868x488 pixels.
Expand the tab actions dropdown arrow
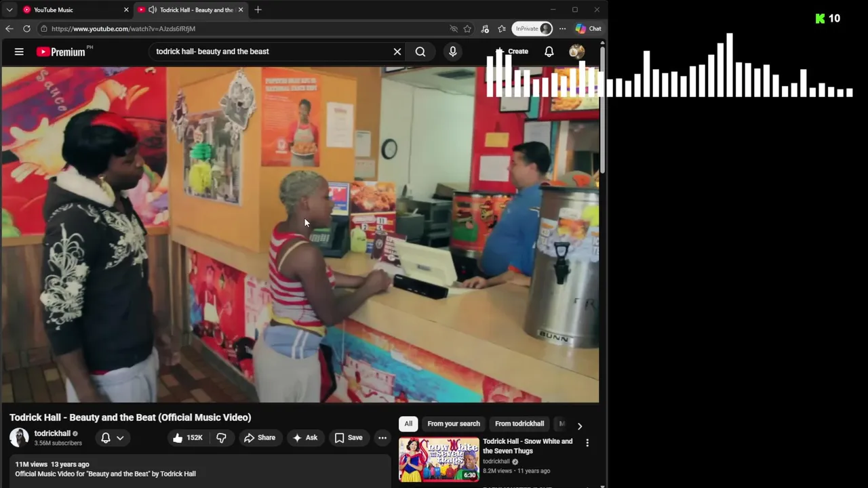(x=9, y=9)
